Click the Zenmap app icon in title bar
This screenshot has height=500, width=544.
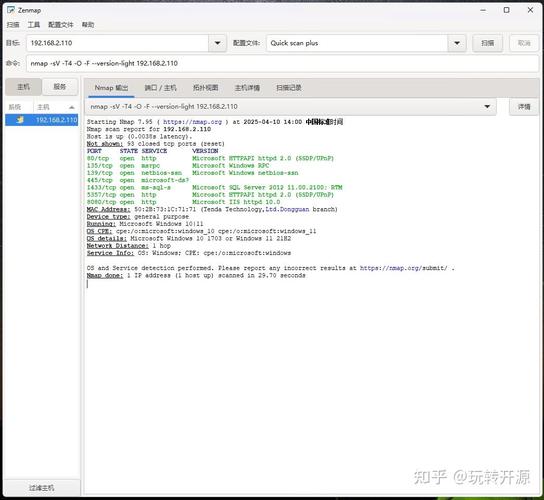[11, 10]
